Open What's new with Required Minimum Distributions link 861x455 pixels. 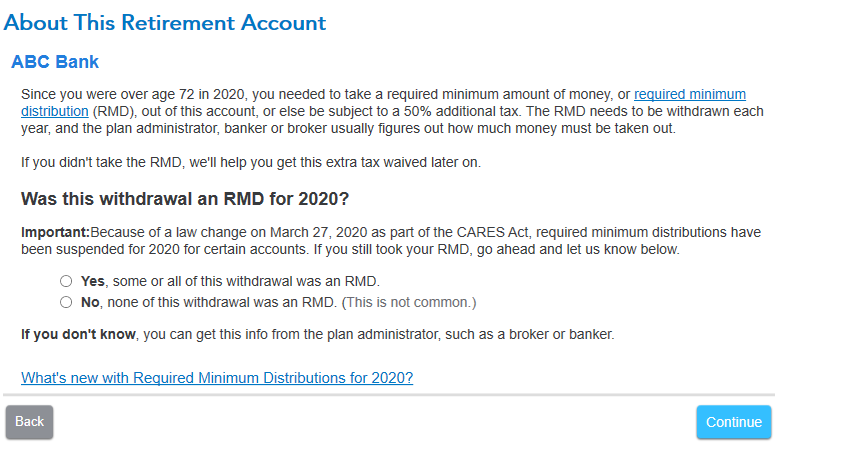tap(217, 378)
